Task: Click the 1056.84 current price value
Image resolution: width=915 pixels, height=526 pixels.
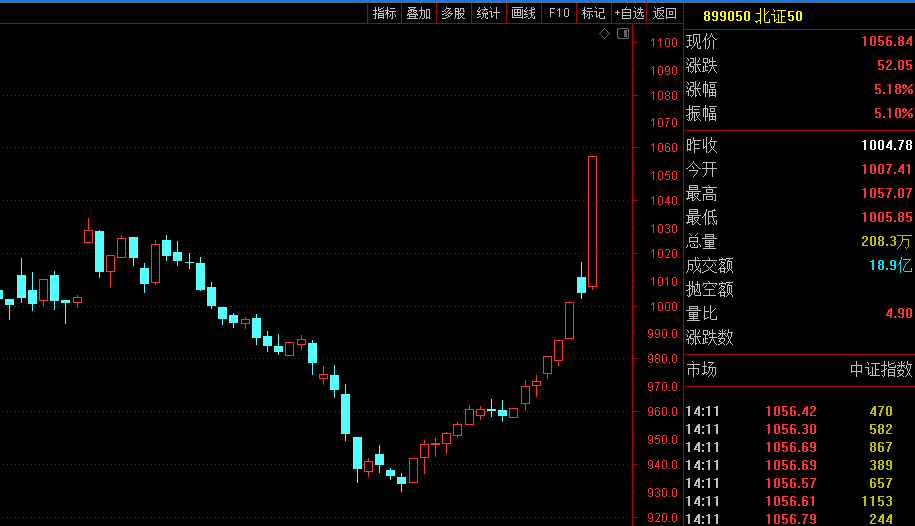Action: (x=886, y=42)
